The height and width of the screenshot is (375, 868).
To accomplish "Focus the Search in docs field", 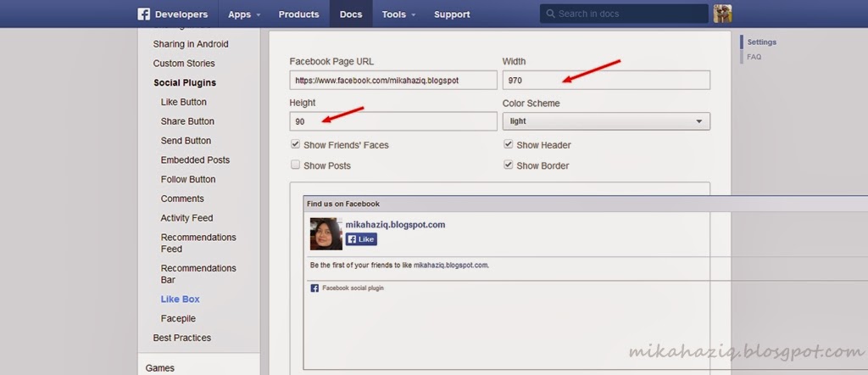I will pos(624,14).
